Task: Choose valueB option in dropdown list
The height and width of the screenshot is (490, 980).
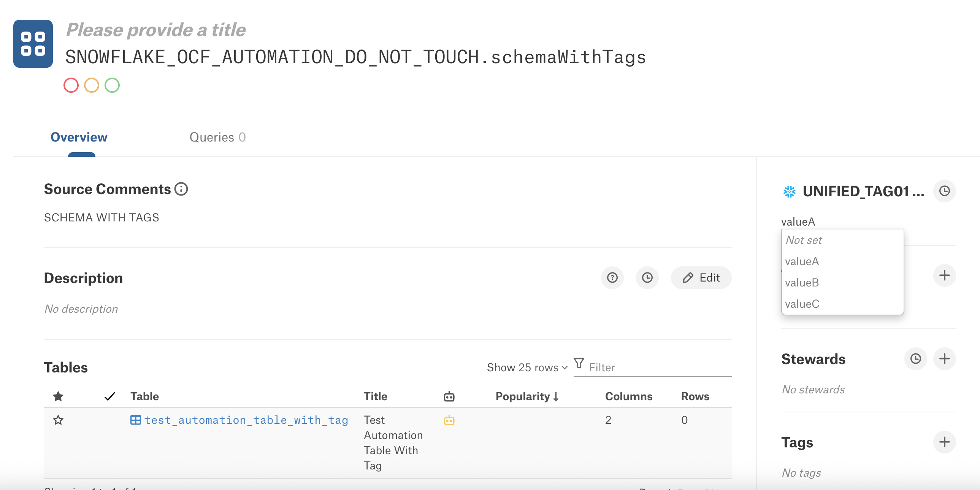Action: pyautogui.click(x=842, y=283)
